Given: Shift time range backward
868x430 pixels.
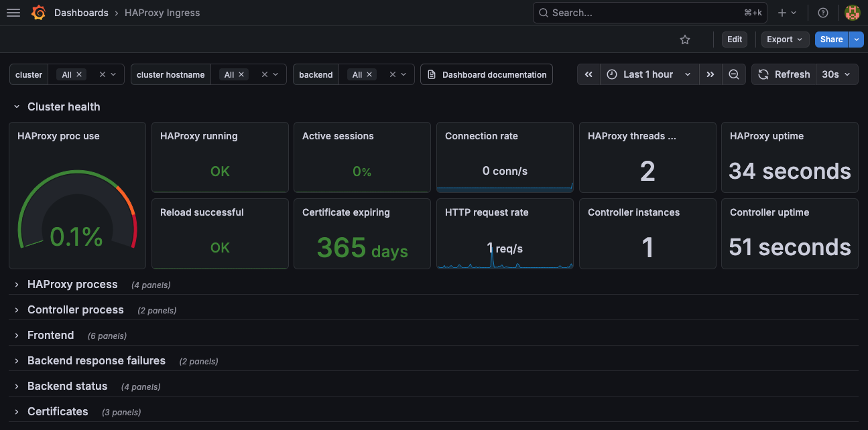Looking at the screenshot, I should [x=588, y=74].
